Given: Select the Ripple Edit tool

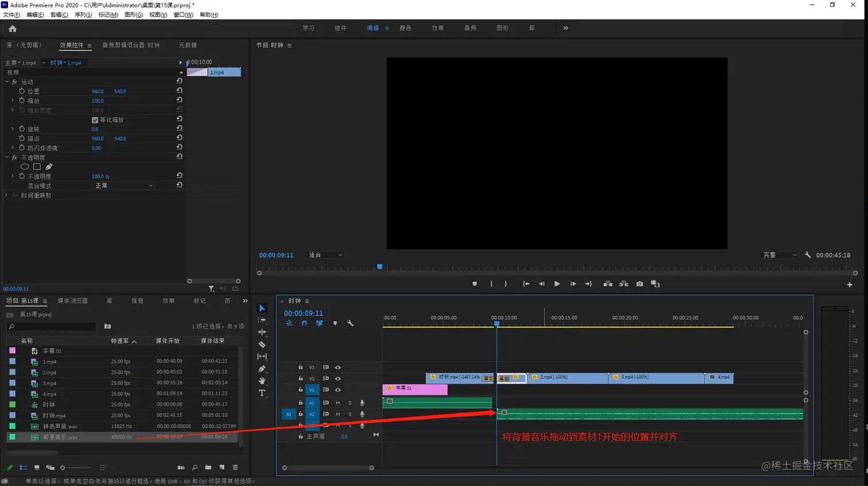Looking at the screenshot, I should click(262, 332).
